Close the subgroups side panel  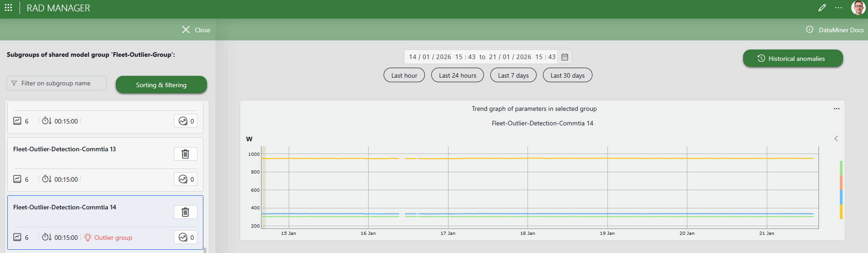tap(196, 30)
